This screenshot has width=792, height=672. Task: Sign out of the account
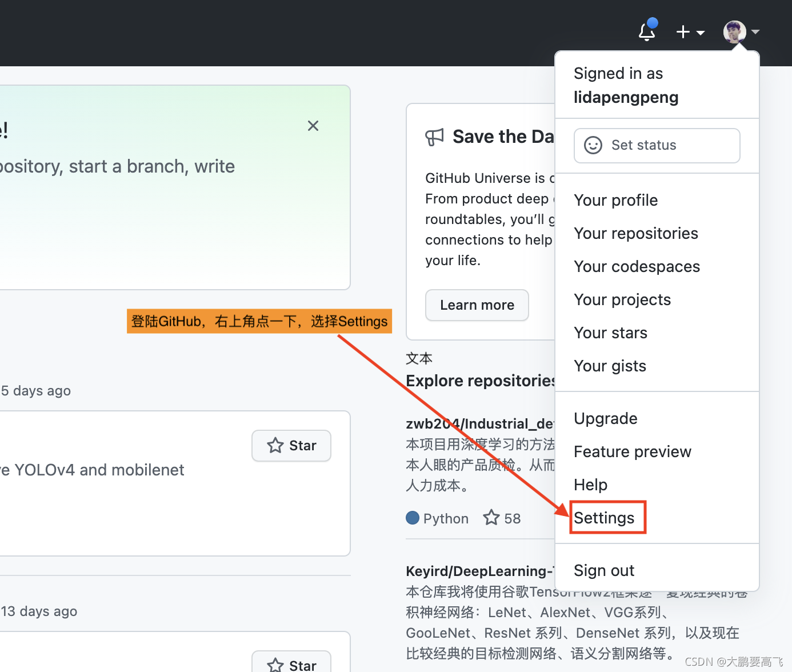tap(604, 570)
